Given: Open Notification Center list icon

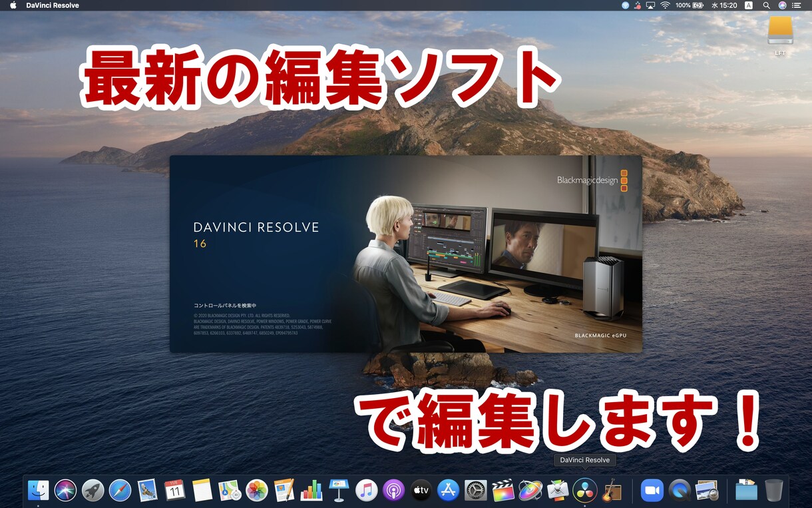Looking at the screenshot, I should pyautogui.click(x=797, y=5).
